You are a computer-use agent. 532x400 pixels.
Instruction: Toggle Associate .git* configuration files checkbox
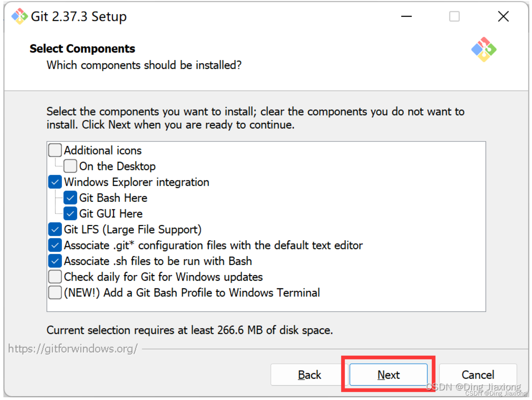point(55,245)
